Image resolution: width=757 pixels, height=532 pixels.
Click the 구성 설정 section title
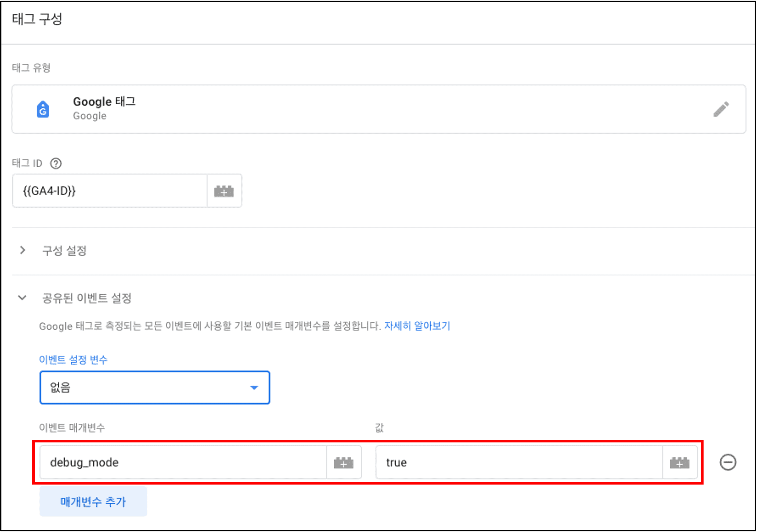coord(64,251)
